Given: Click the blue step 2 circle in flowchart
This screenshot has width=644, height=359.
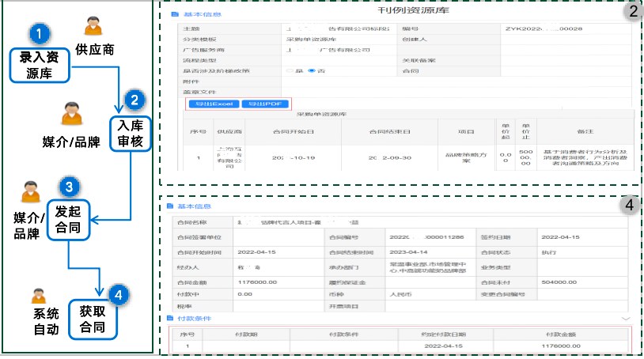Looking at the screenshot, I should [x=134, y=100].
